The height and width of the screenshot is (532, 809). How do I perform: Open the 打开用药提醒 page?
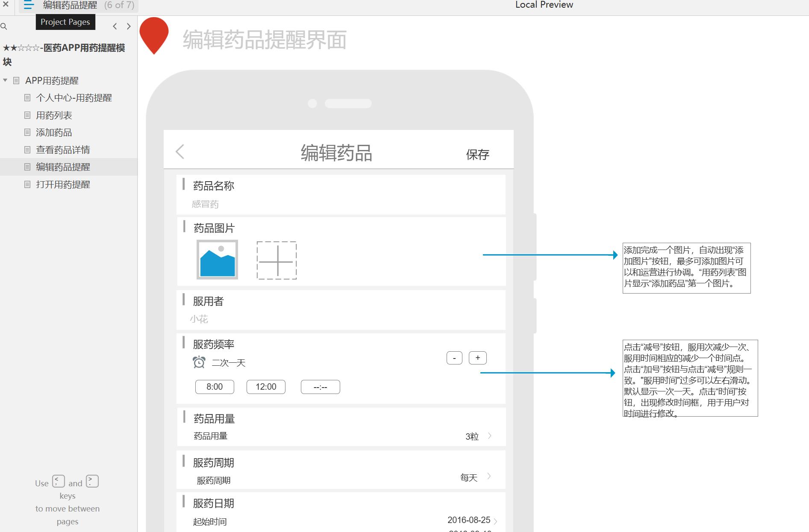point(63,185)
